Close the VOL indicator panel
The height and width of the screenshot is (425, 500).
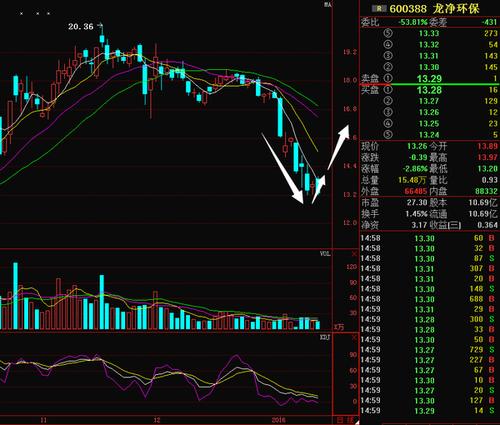click(x=354, y=254)
